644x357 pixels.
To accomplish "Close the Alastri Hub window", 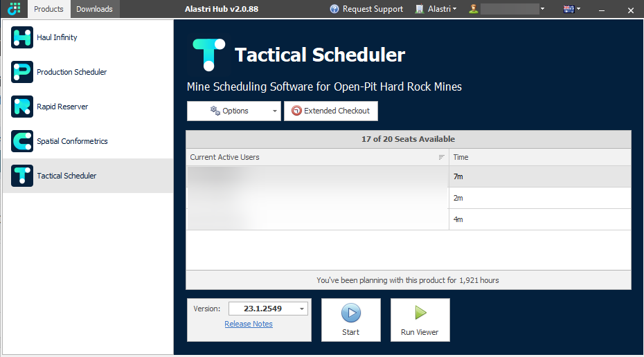I will pyautogui.click(x=631, y=10).
